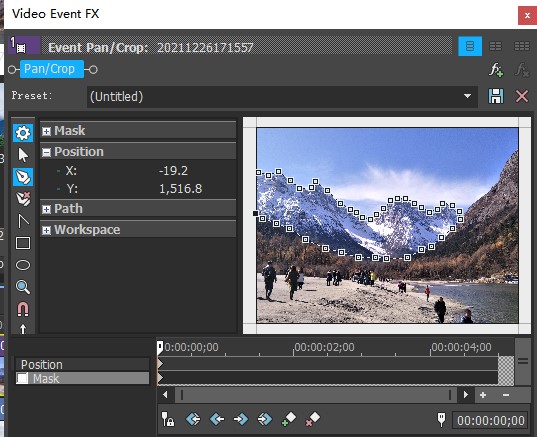This screenshot has height=437, width=537.
Task: Activate the Zoom magnifier tool
Action: (23, 287)
